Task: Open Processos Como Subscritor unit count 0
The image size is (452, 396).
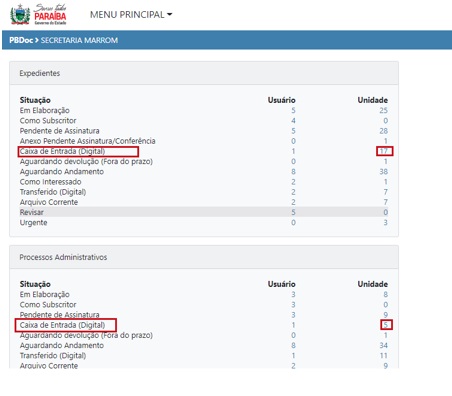Action: pyautogui.click(x=385, y=305)
